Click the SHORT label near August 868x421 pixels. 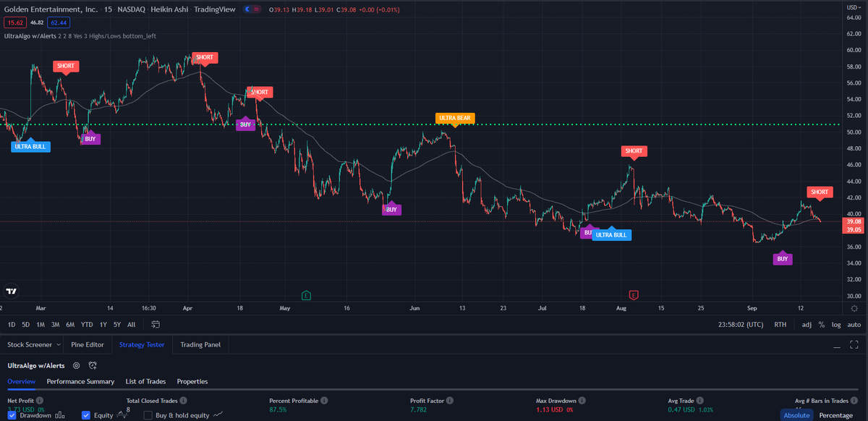pos(634,151)
